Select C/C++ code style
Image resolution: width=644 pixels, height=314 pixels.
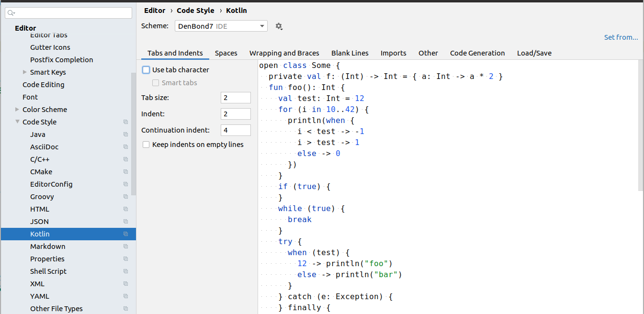[x=40, y=159]
